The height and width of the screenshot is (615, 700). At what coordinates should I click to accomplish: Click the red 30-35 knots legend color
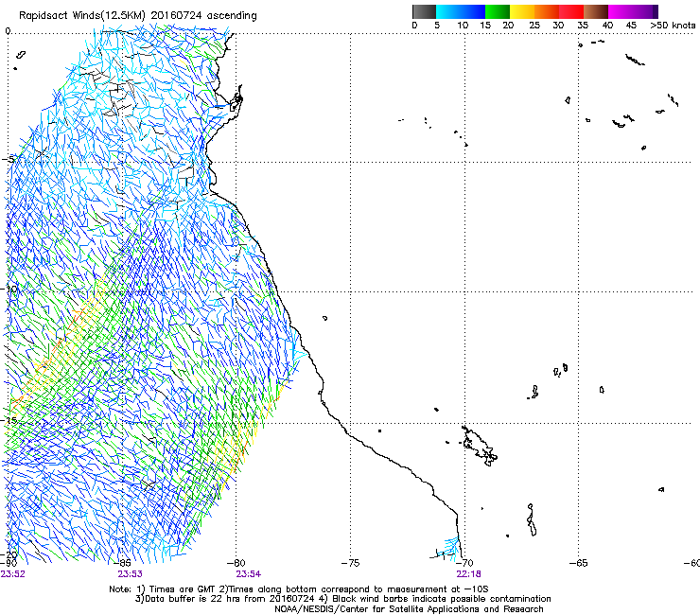point(571,11)
